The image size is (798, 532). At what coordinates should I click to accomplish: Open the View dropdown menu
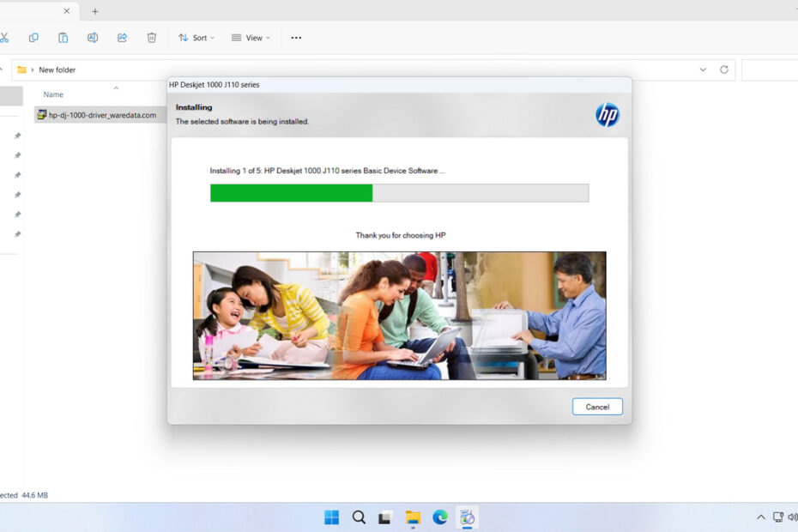(x=250, y=37)
